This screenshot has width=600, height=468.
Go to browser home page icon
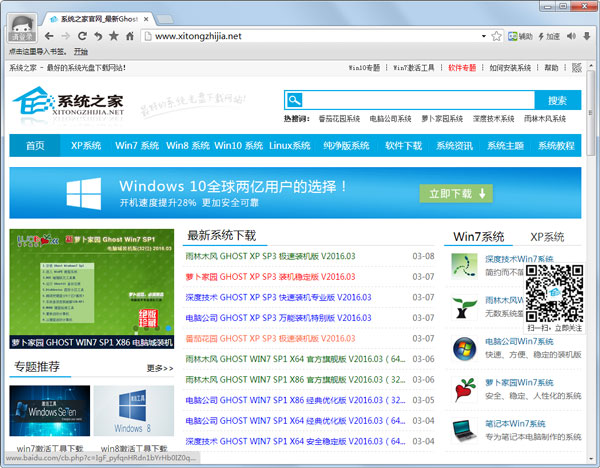coord(130,36)
